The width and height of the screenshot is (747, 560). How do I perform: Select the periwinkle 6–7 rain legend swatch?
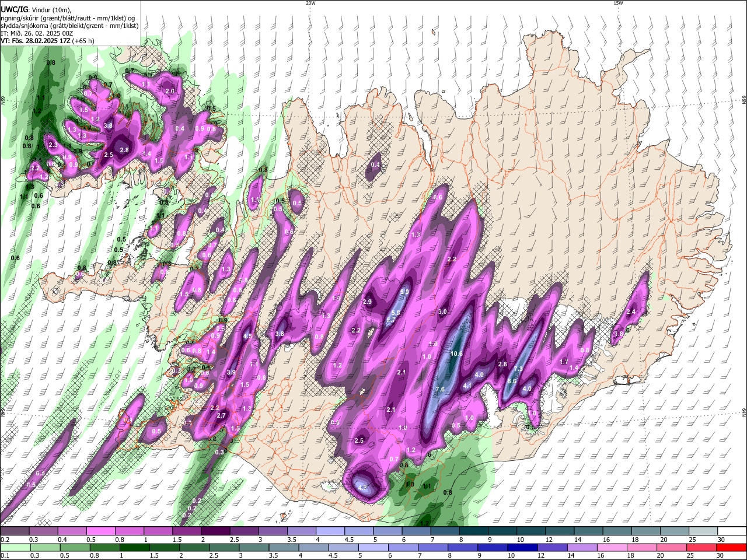click(x=403, y=547)
